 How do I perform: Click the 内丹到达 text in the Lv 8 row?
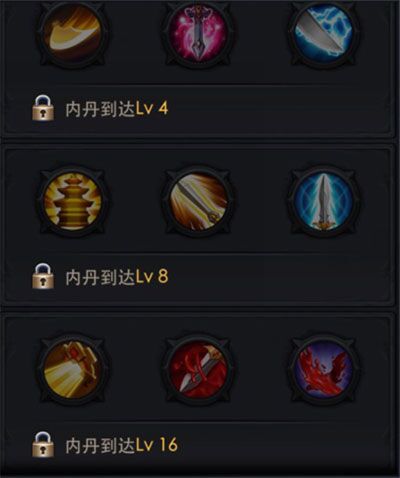click(100, 277)
